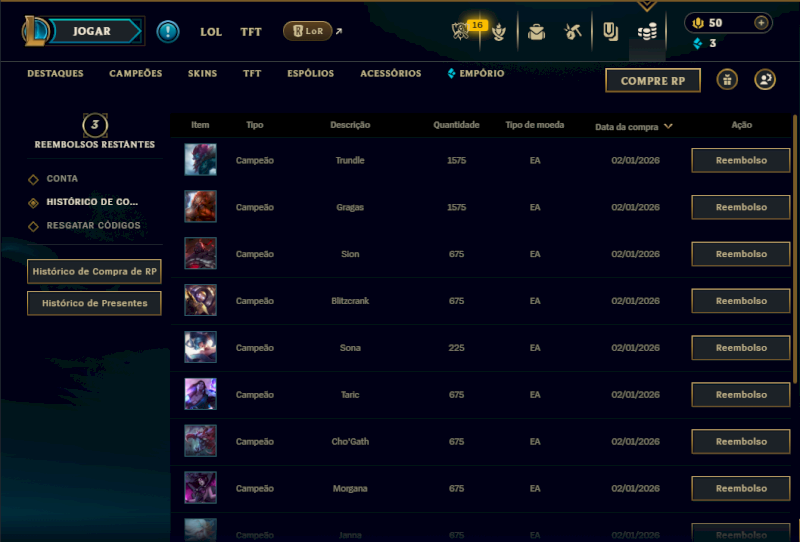
Task: Click the Blitzcrank champion thumbnail
Action: coord(201,300)
